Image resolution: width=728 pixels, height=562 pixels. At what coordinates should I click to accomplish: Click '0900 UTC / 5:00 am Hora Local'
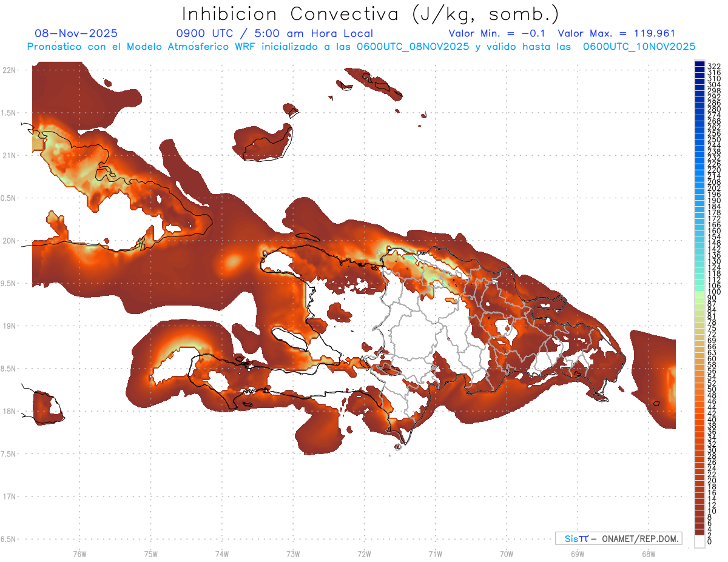[275, 33]
